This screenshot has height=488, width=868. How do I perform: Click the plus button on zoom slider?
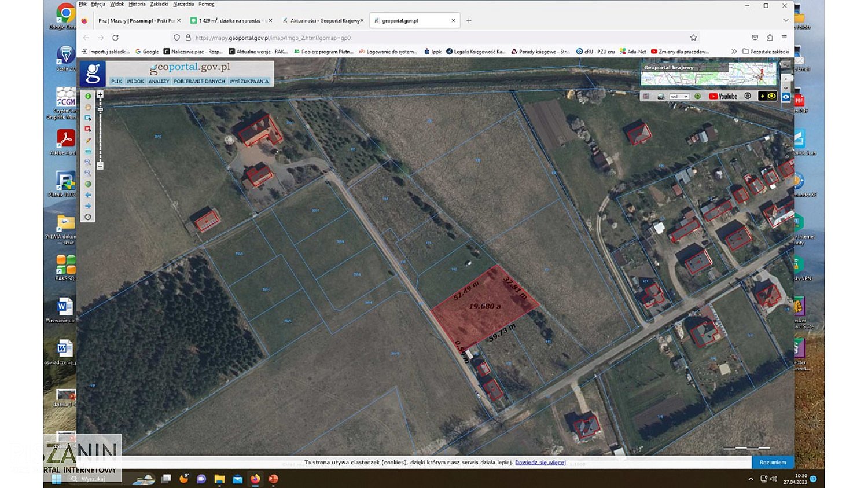click(100, 94)
